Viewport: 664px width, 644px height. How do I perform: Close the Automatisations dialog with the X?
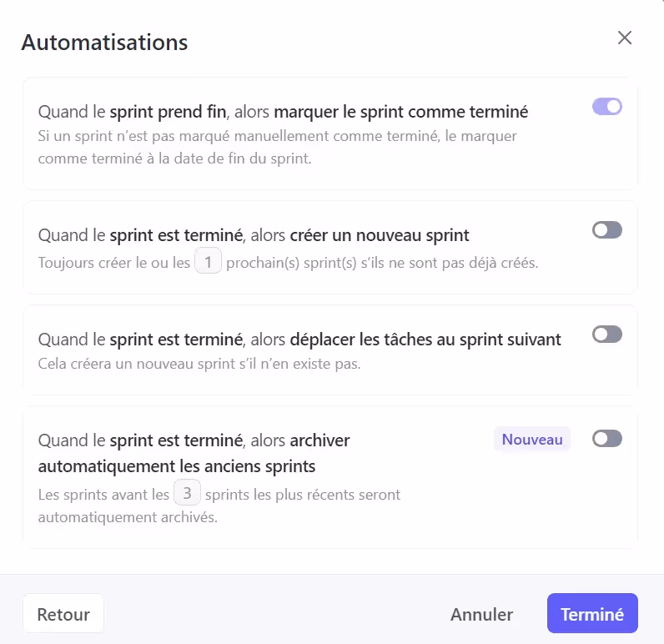(625, 38)
